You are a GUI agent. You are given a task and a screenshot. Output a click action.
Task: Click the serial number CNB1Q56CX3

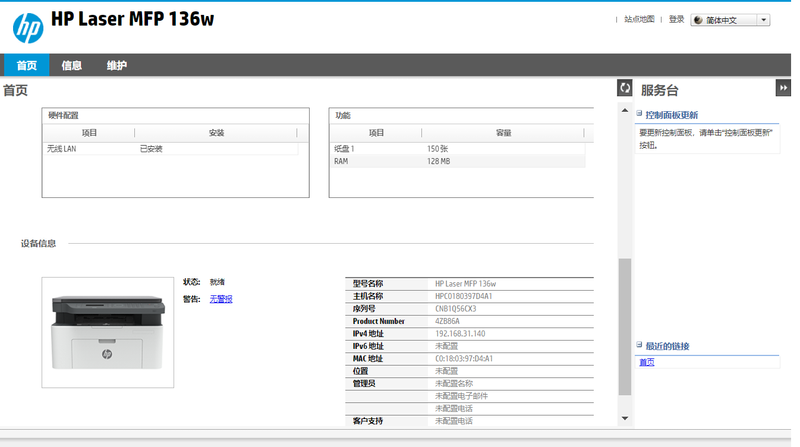tap(456, 309)
